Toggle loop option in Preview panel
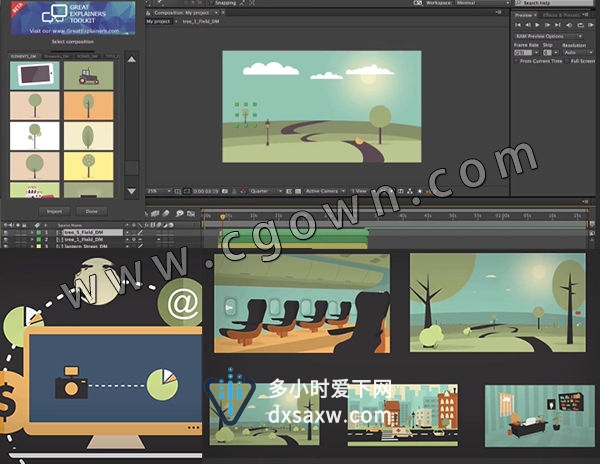This screenshot has height=464, width=600. (580, 25)
